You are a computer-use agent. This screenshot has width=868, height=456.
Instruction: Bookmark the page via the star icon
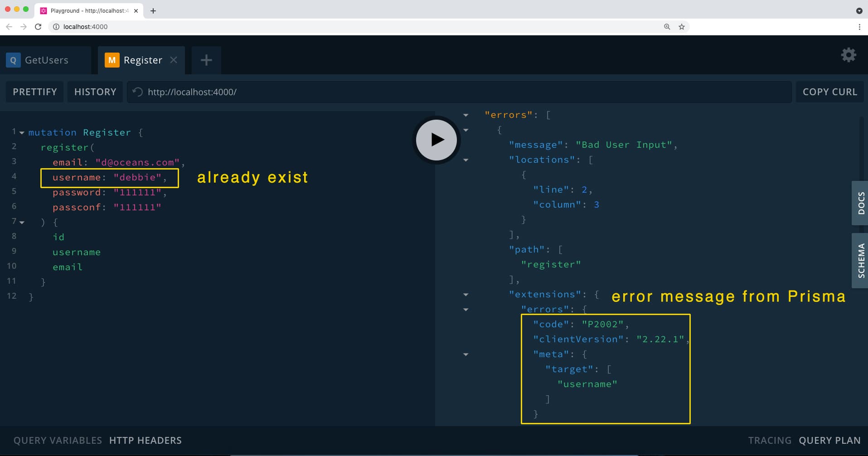coord(682,27)
